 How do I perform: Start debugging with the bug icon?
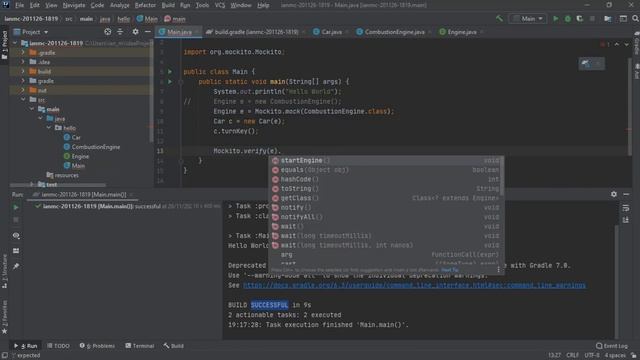[567, 19]
